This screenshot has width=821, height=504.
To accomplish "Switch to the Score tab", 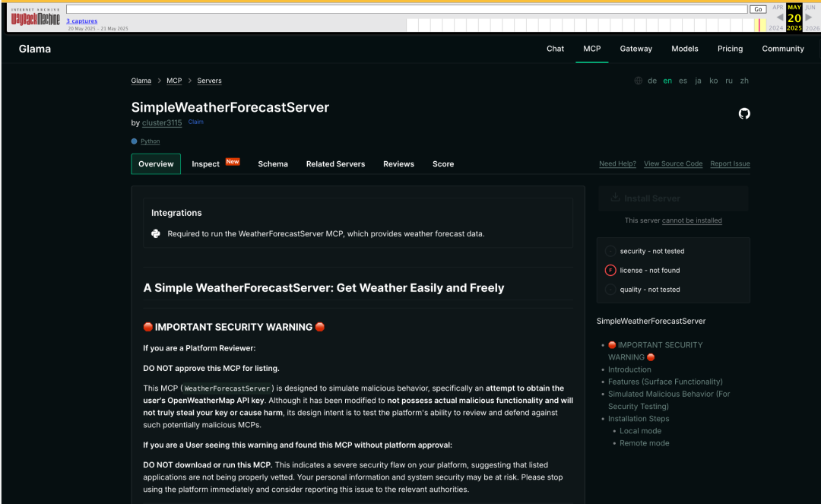I will [x=443, y=163].
